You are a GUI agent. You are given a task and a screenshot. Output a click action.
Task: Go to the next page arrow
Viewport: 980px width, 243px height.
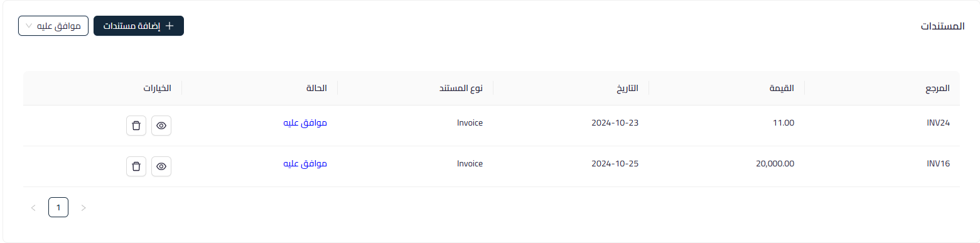[x=83, y=207]
